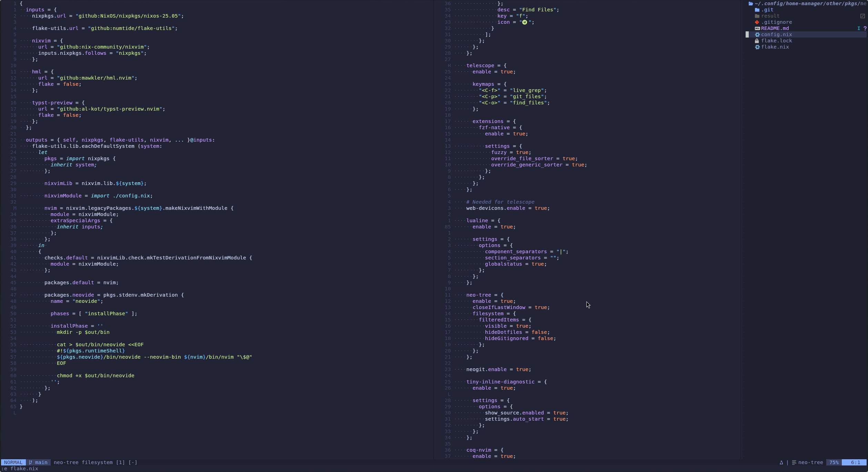
Task: Click the lock icon next to flake.lock
Action: point(757,41)
